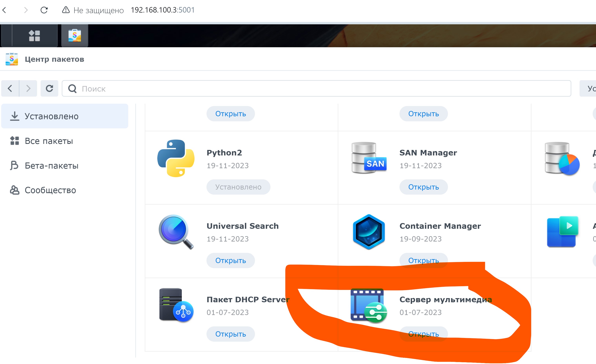Click the Container Manager hexagon icon
The image size is (596, 364).
[x=369, y=231]
